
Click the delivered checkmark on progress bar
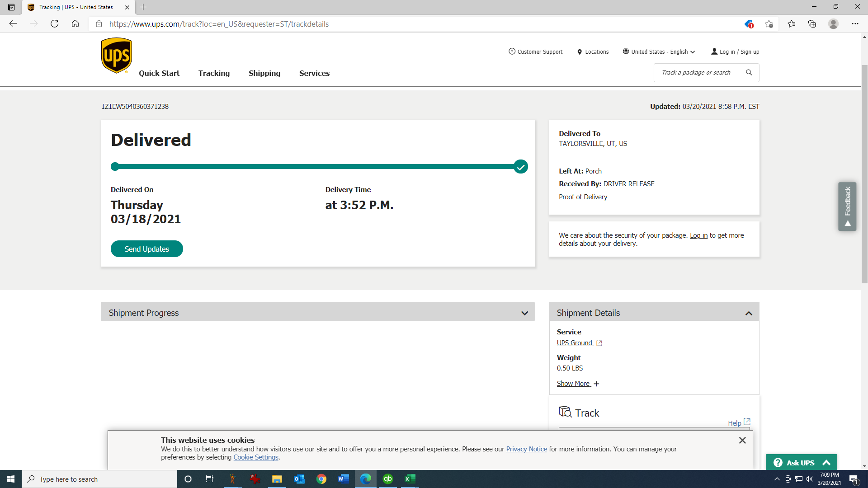pyautogui.click(x=521, y=167)
